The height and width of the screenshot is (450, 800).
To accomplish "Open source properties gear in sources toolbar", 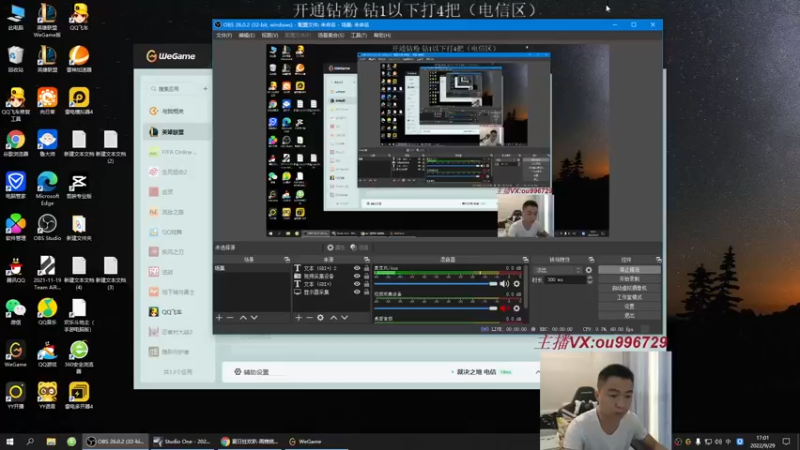I will [x=320, y=317].
